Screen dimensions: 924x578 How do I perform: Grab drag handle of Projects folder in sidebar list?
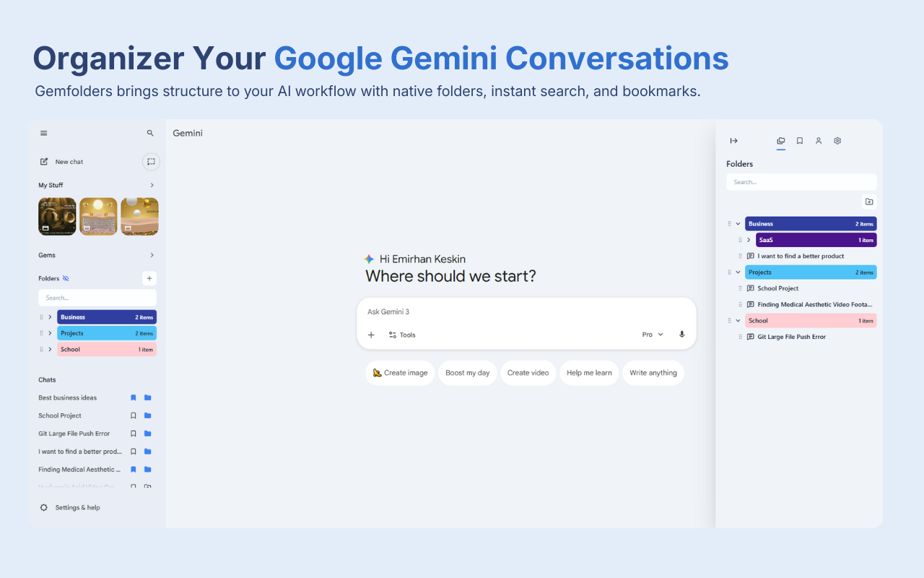(41, 333)
